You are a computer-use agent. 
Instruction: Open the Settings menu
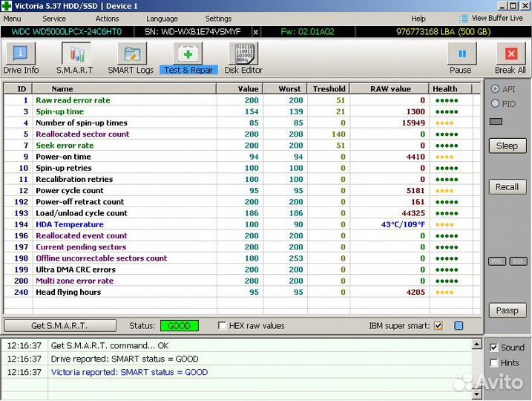coord(218,19)
